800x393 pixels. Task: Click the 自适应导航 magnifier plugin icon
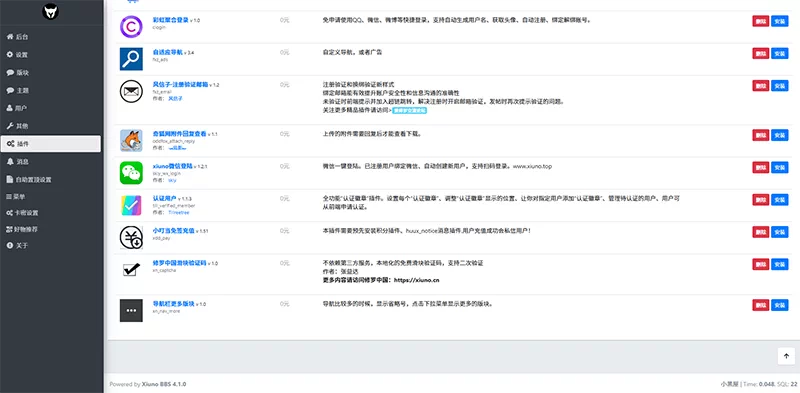tap(131, 59)
